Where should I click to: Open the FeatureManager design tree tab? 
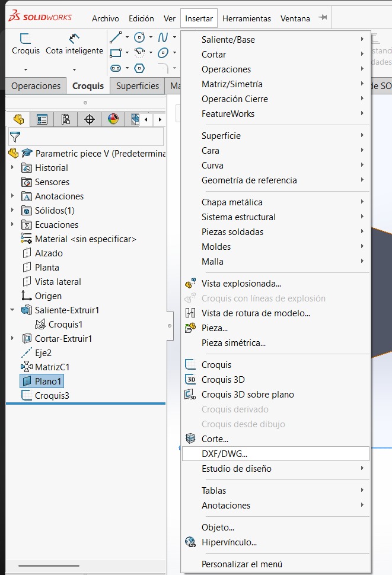[x=18, y=119]
